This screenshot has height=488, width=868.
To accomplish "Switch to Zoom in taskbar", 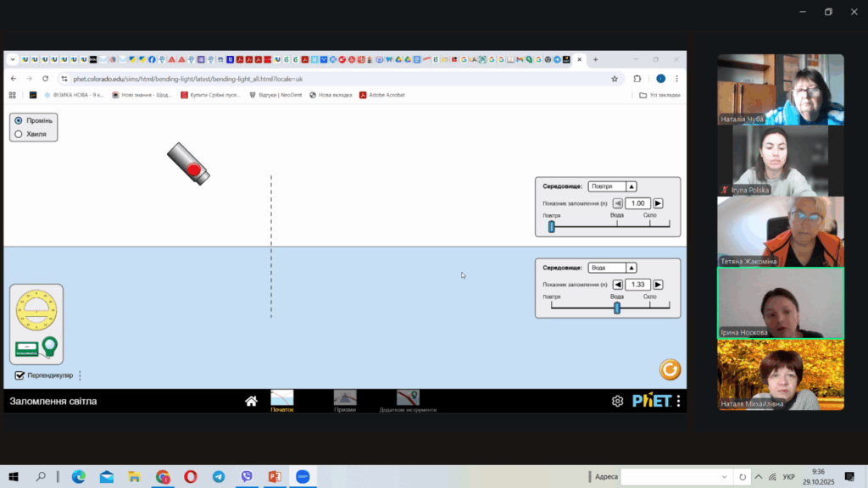I will pyautogui.click(x=303, y=476).
